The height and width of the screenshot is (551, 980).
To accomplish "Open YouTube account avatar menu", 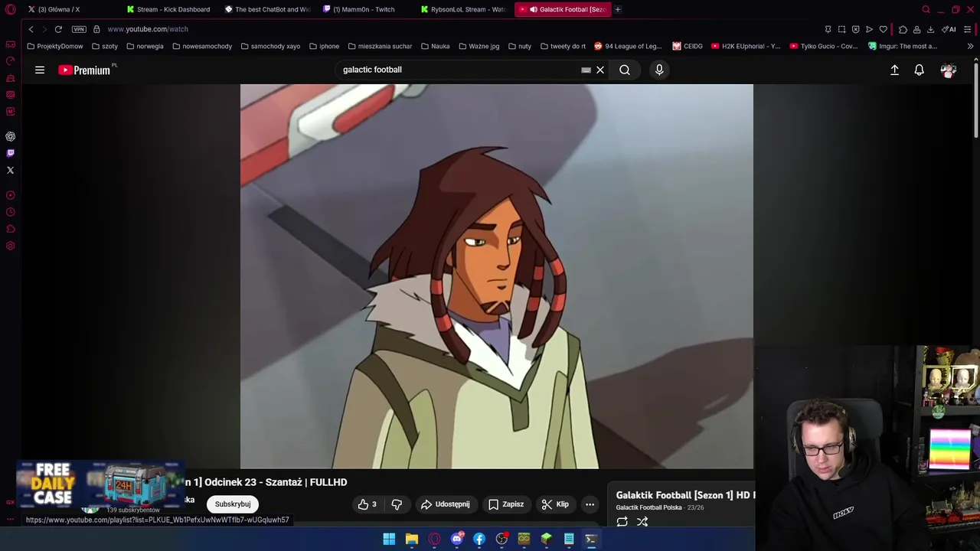I will tap(949, 70).
